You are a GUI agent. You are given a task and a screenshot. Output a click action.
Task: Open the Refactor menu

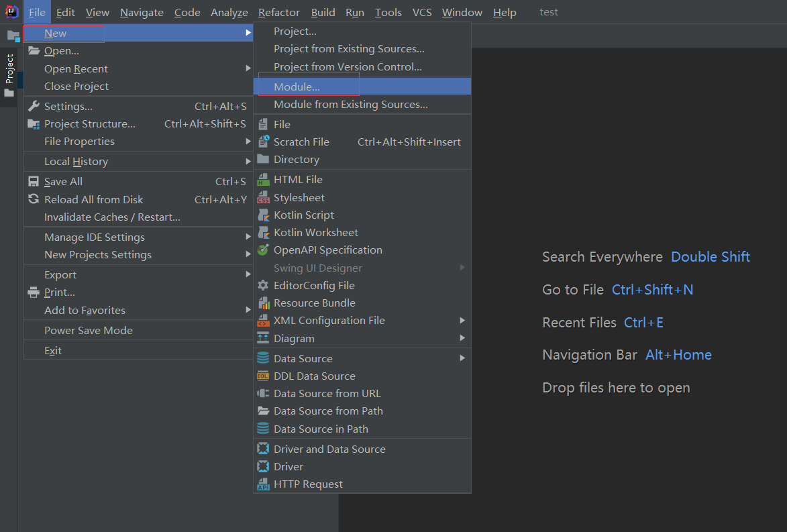(x=279, y=13)
